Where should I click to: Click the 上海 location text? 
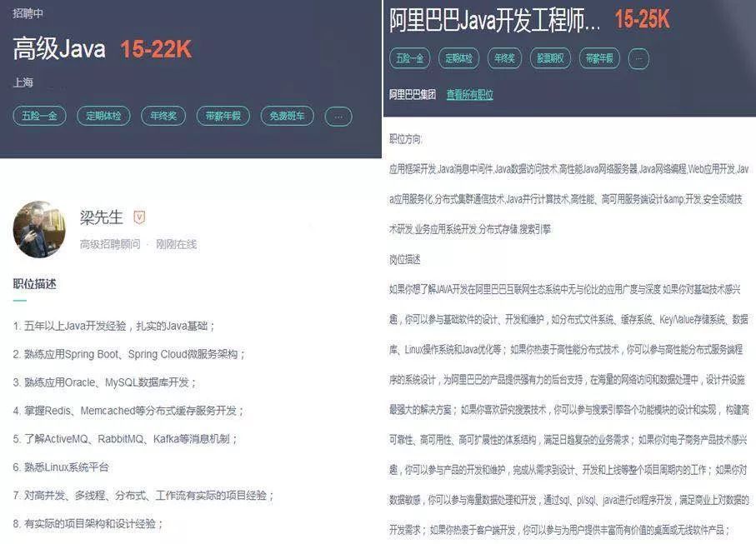[x=23, y=82]
